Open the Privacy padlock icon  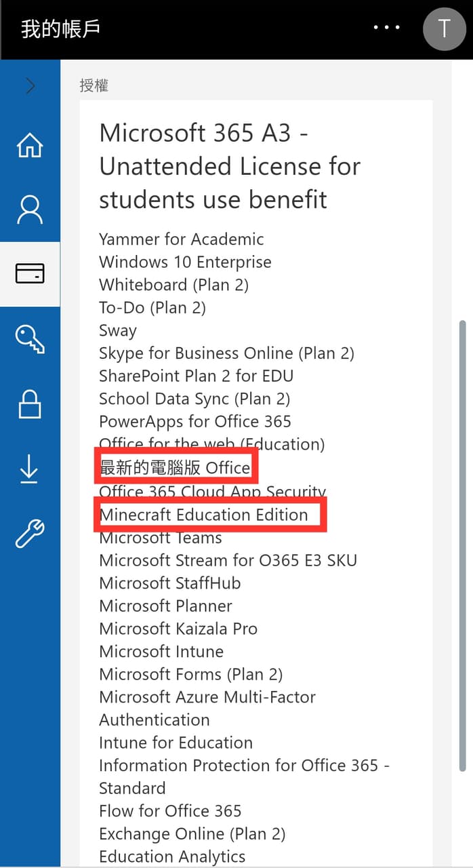[x=30, y=403]
